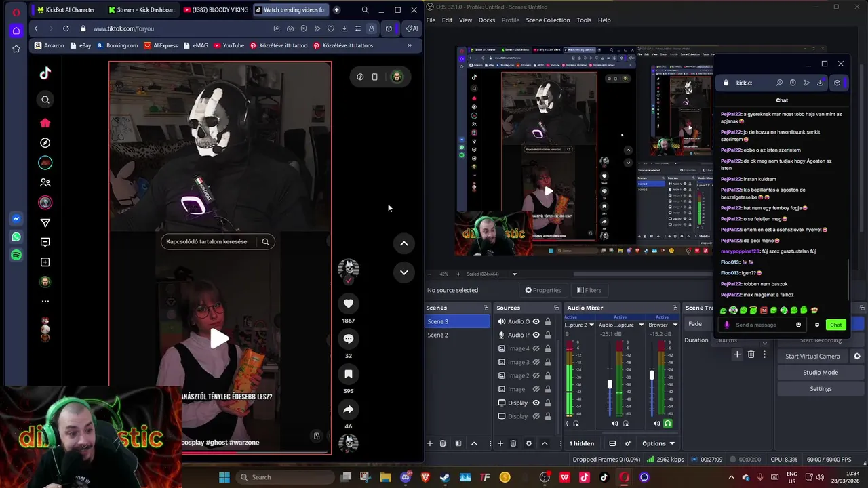Open Spotify in Opera sidebar
Image resolution: width=868 pixels, height=488 pixels.
pos(16,255)
